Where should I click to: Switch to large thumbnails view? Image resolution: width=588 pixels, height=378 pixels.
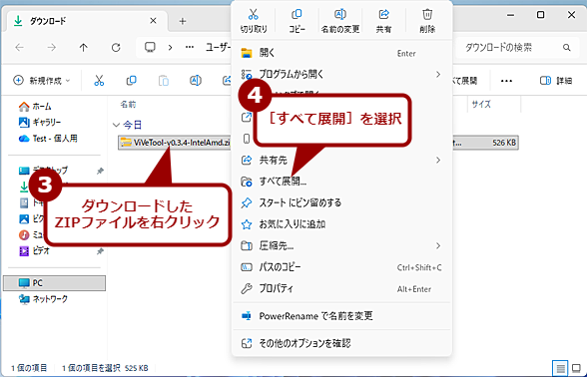[577, 369]
